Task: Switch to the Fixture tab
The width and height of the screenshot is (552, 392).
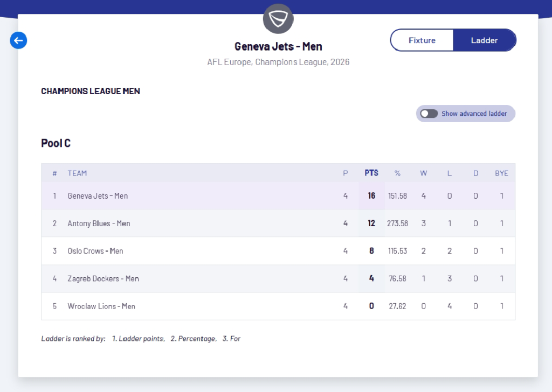Action: coord(422,40)
